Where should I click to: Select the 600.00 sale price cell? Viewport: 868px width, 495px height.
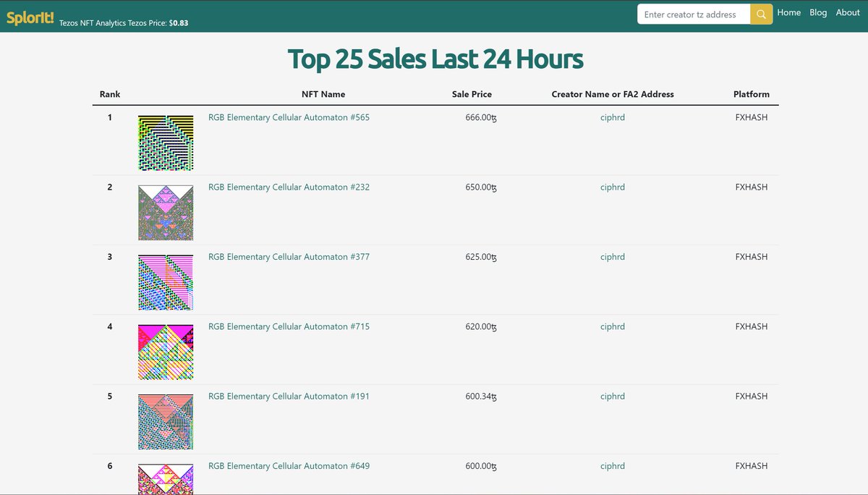(481, 466)
